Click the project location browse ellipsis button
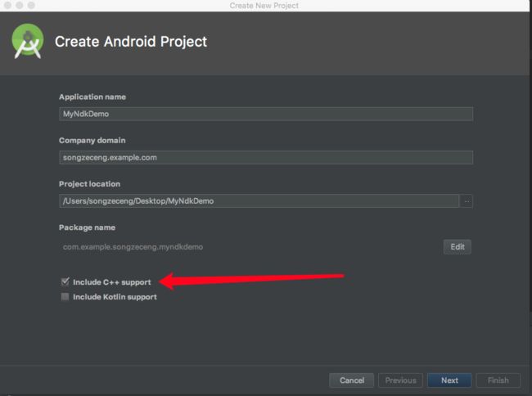 pos(467,201)
